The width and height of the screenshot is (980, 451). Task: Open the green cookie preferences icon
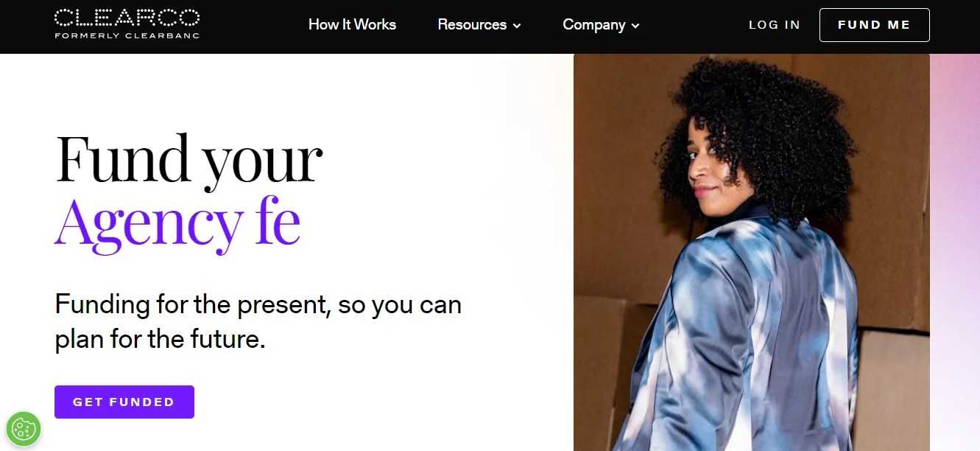[24, 429]
